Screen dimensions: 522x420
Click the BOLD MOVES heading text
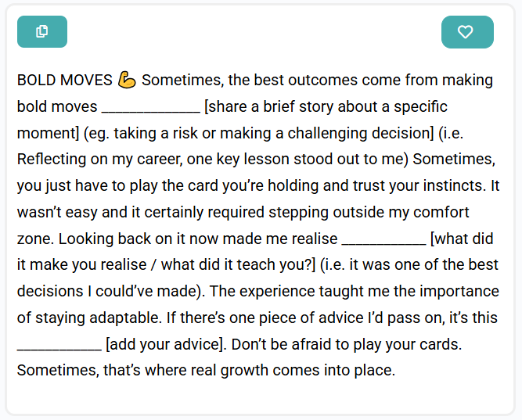coord(65,81)
